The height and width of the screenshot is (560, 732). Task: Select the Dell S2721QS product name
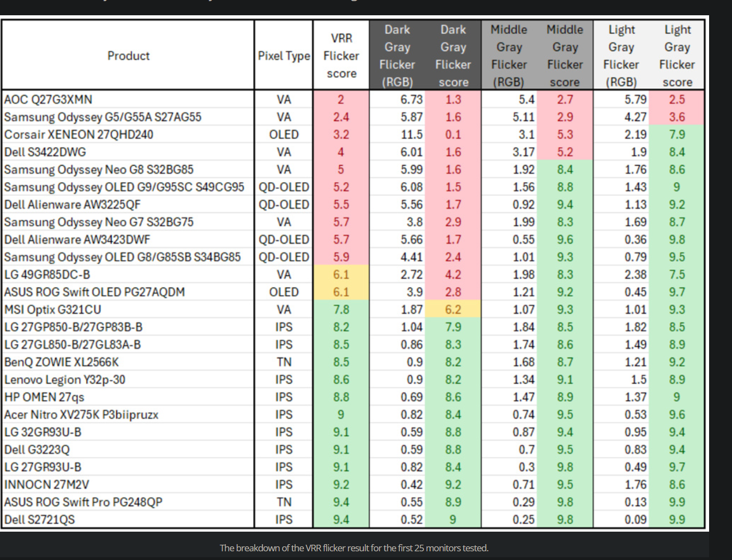tap(39, 519)
